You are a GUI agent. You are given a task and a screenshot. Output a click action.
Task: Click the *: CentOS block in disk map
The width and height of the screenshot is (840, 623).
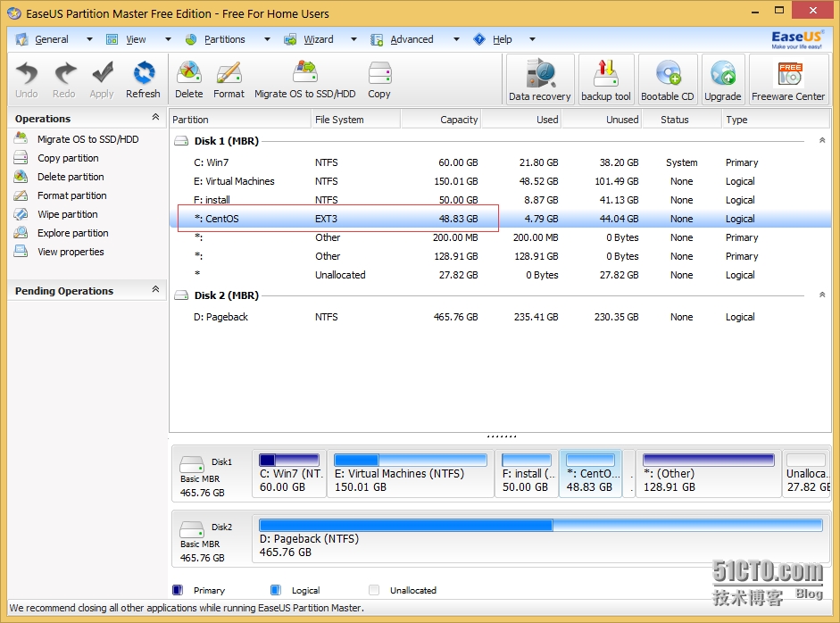590,474
